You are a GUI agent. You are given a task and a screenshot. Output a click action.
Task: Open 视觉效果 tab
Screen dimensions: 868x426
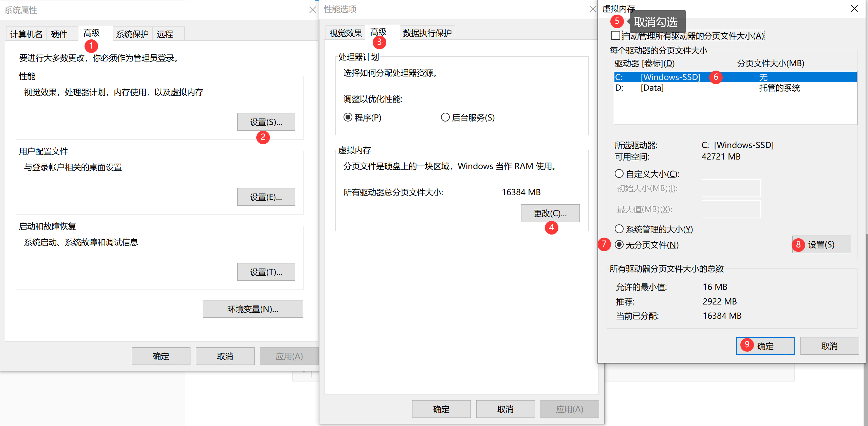[346, 33]
